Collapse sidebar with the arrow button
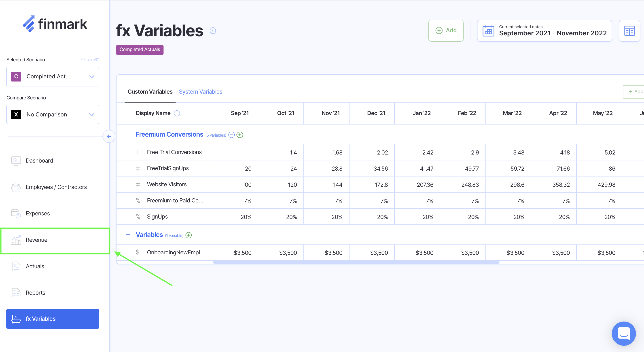The height and width of the screenshot is (352, 644). pos(109,136)
